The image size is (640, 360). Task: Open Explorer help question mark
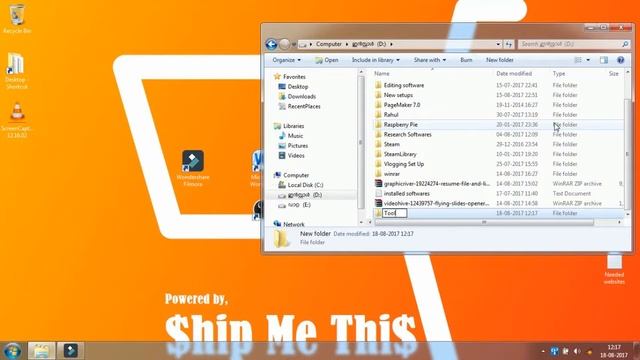pos(620,60)
